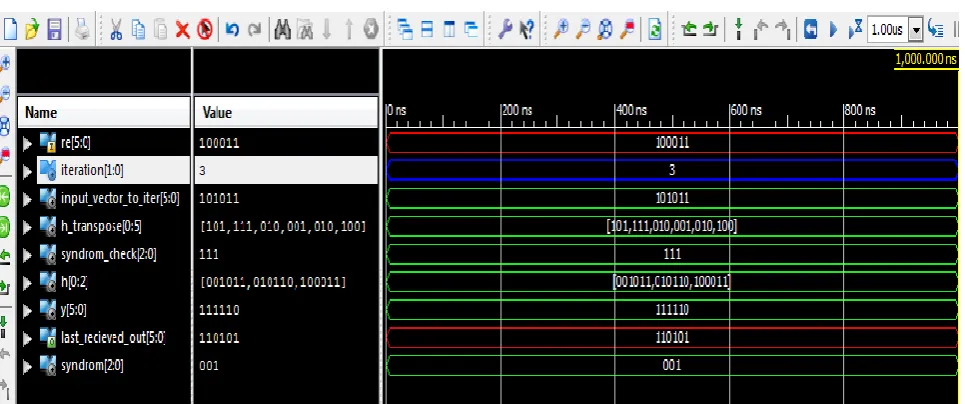Viewport: 965px width, 404px height.
Task: Expand the iteration[1:0] signal bus
Action: (x=27, y=171)
